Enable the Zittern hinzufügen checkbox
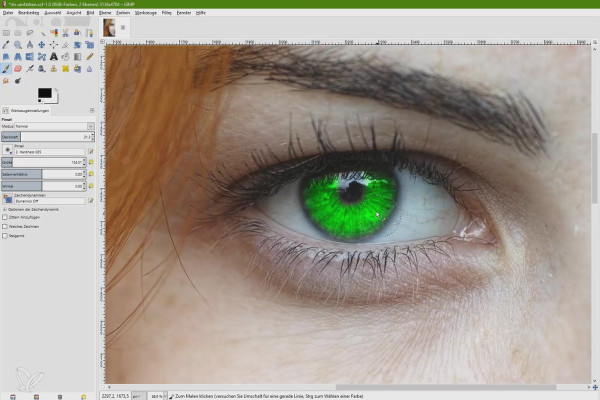Viewport: 600px width, 400px height. (x=5, y=217)
